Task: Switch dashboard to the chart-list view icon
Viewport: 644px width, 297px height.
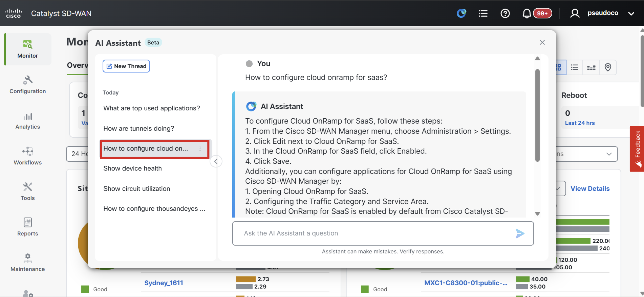Action: click(x=591, y=67)
